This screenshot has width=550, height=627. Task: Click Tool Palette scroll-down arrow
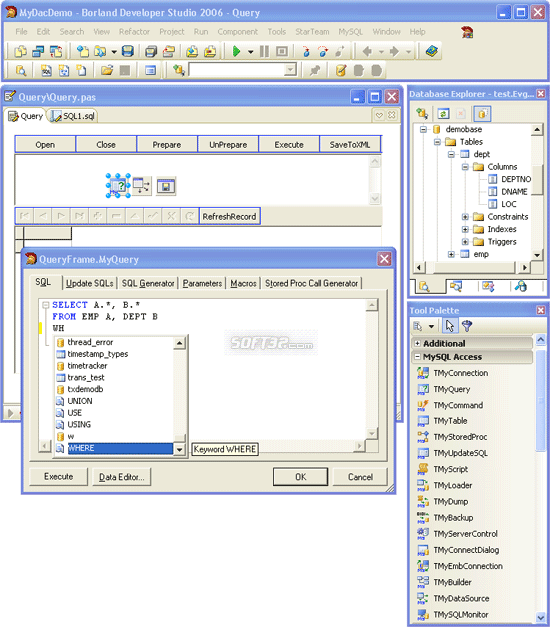pos(540,617)
